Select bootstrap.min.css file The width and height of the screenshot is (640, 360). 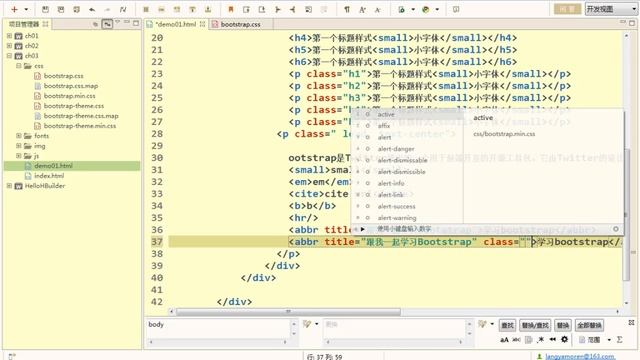[x=69, y=96]
